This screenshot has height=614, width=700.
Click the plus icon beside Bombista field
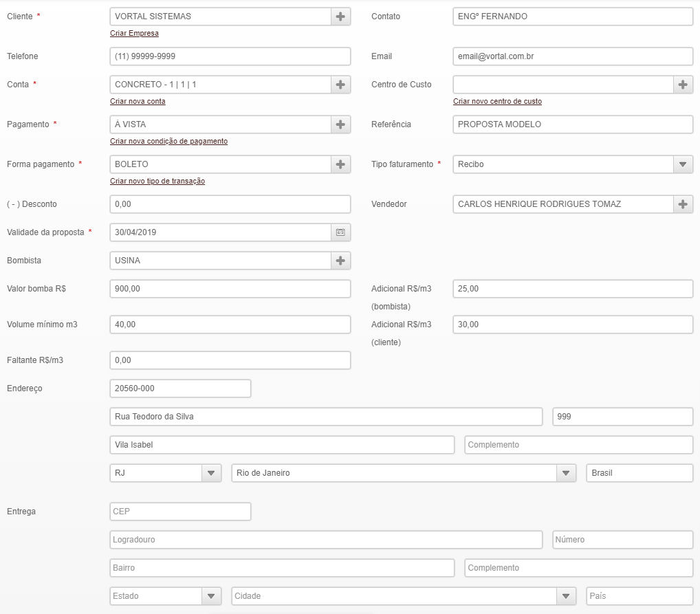pyautogui.click(x=340, y=261)
